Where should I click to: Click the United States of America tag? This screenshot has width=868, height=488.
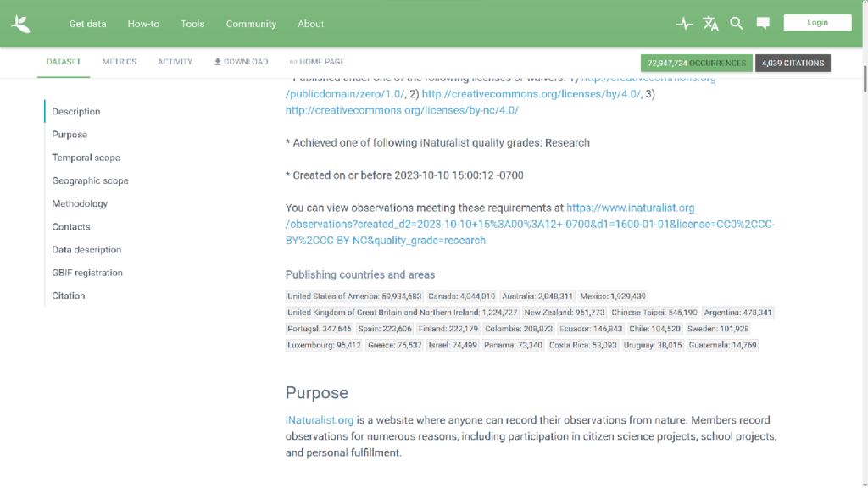[354, 297]
